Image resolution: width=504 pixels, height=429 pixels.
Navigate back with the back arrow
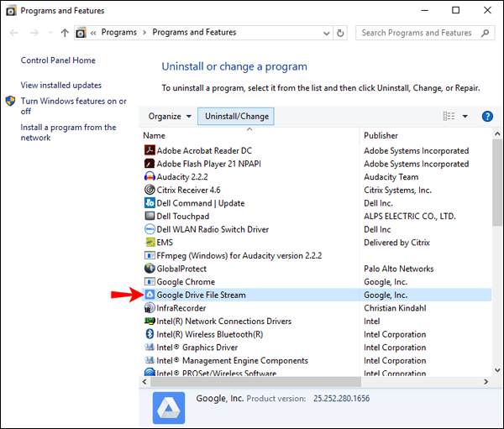(x=14, y=33)
